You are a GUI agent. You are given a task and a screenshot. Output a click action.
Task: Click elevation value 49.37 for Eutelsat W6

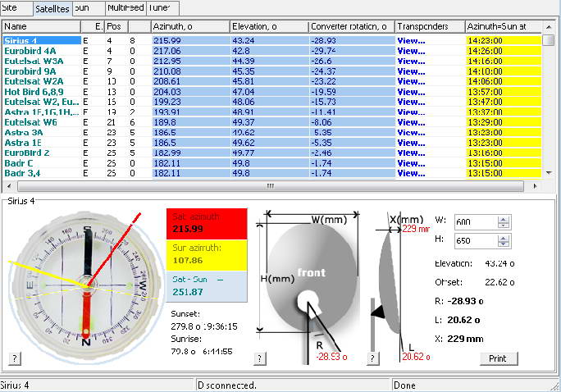click(x=244, y=122)
